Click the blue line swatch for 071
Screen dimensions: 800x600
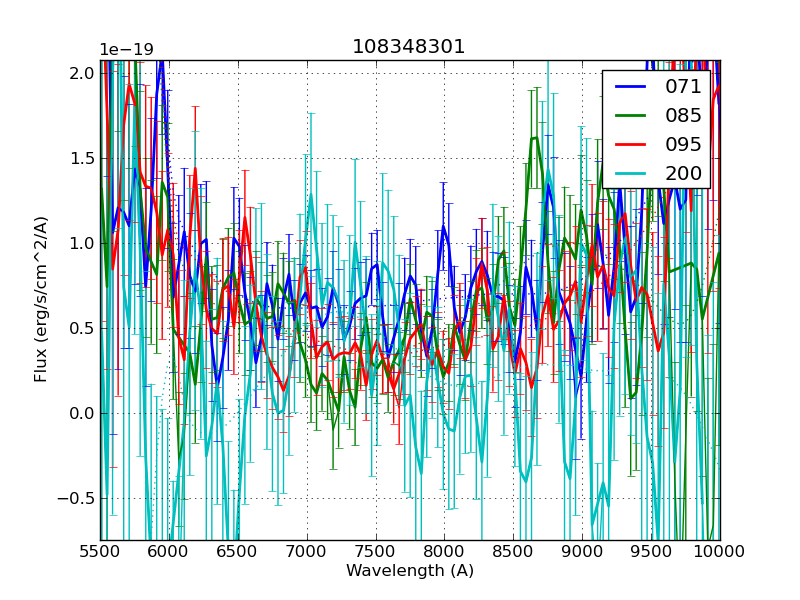click(x=630, y=87)
